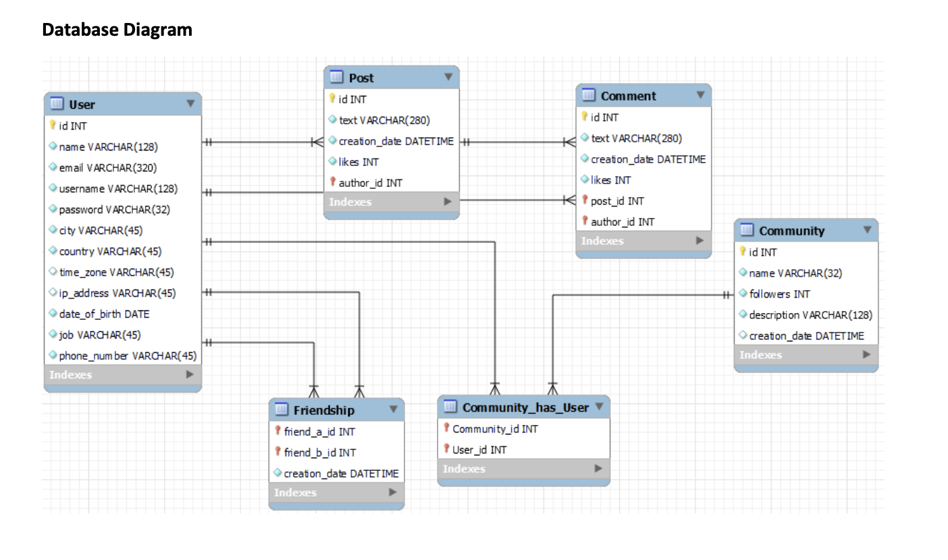Select the foreign key icon of friend_b_id in Friendship
The image size is (948, 560).
coord(279,452)
